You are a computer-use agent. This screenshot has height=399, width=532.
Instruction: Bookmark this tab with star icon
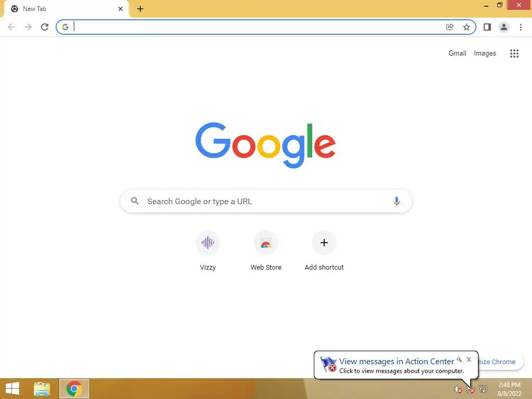pyautogui.click(x=467, y=27)
